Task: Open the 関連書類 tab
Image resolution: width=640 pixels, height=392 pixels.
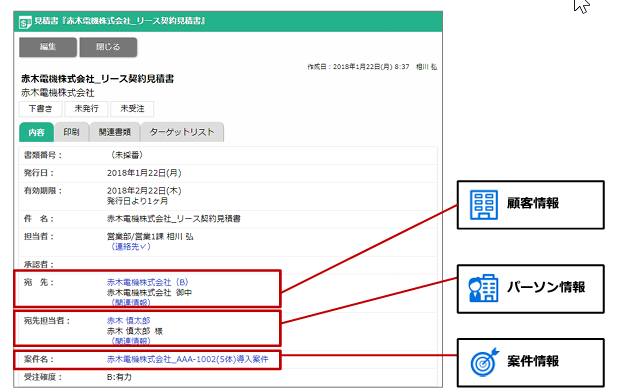Action: [x=115, y=132]
